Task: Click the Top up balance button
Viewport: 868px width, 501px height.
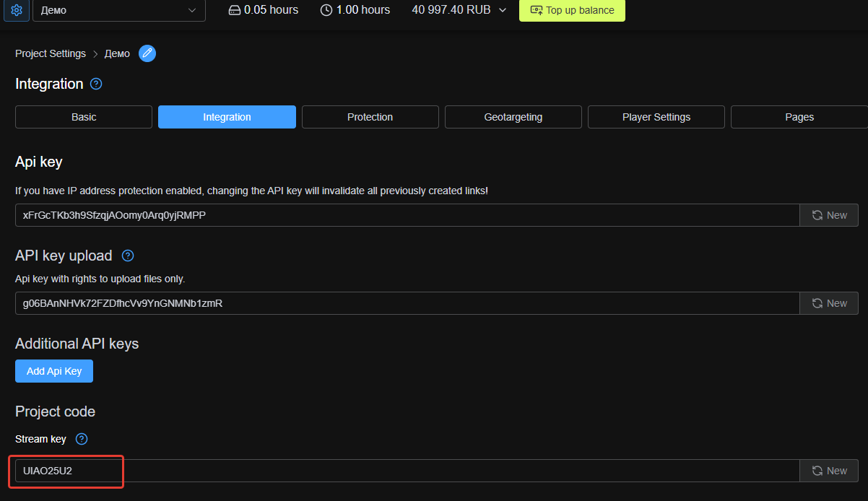Action: coord(572,10)
